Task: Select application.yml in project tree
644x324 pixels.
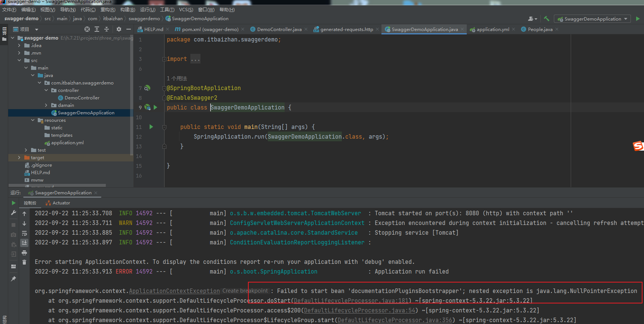Action: coord(67,143)
